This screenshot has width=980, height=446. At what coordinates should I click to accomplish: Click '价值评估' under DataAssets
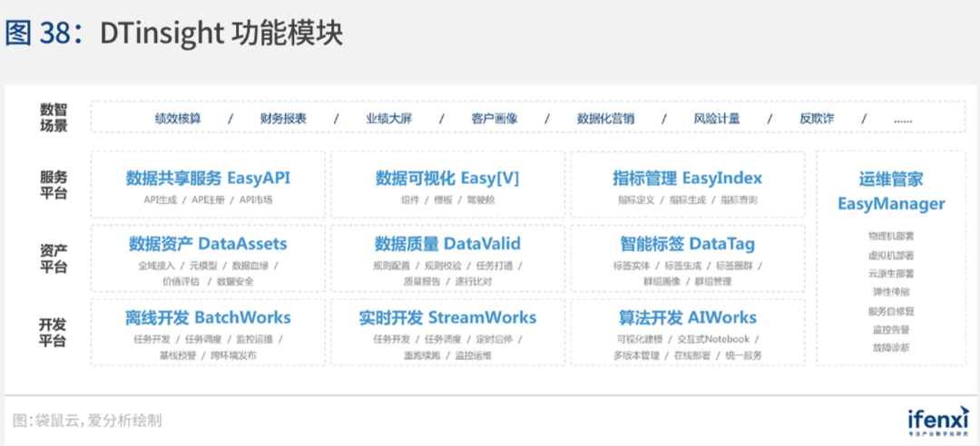tap(181, 282)
